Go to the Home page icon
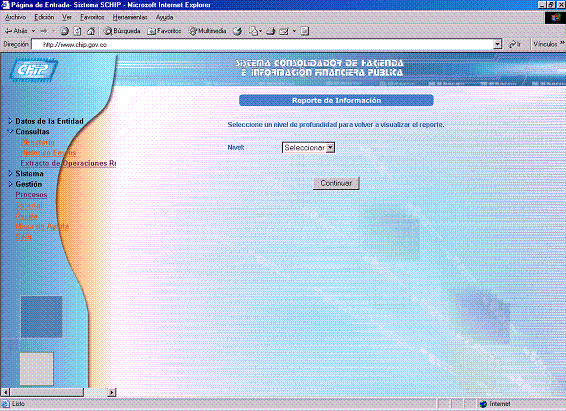 [x=91, y=31]
